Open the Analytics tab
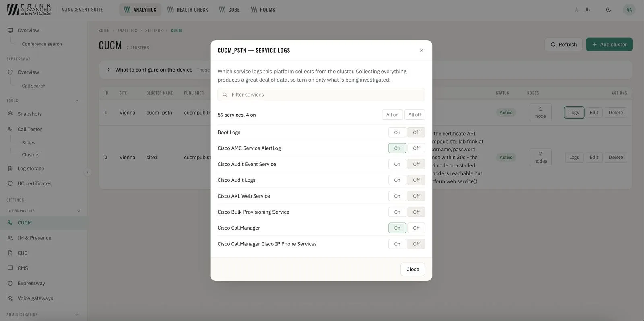Image resolution: width=644 pixels, height=321 pixels. coord(140,10)
